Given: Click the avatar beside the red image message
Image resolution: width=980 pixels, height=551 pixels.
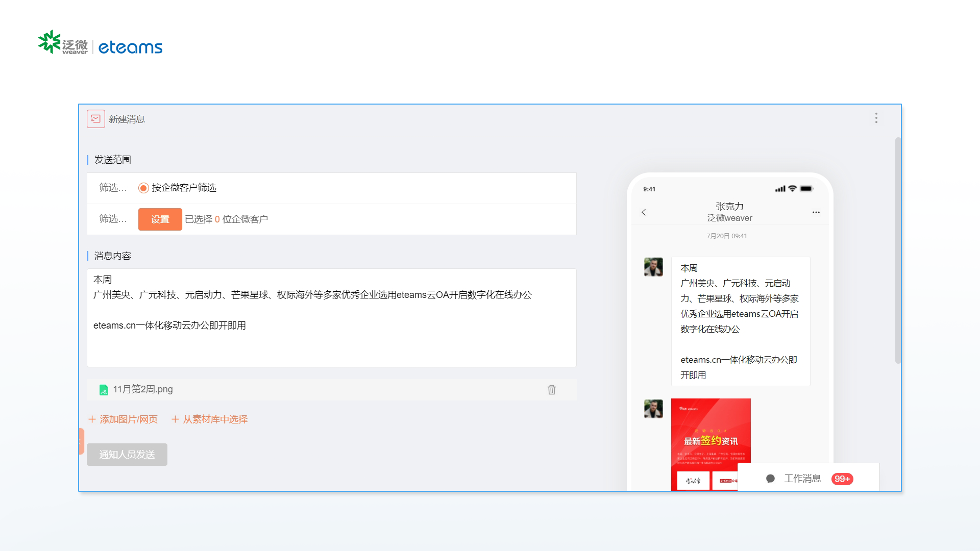Looking at the screenshot, I should [x=653, y=409].
